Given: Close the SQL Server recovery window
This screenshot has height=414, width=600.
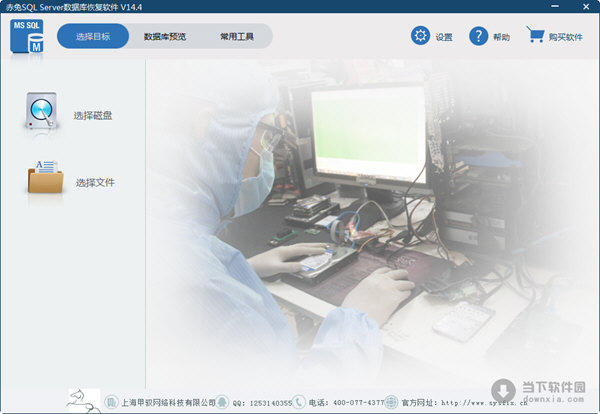Looking at the screenshot, I should point(586,6).
